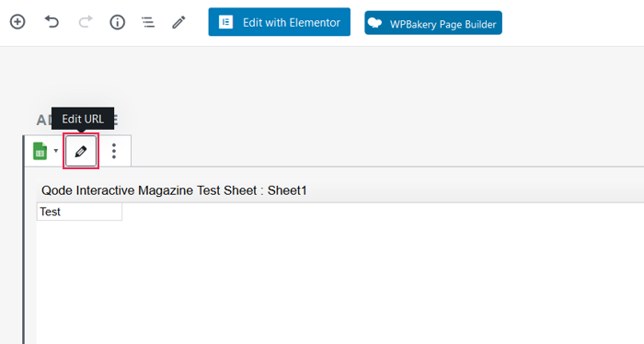Click the Edit with Elementor button
This screenshot has height=344, width=644.
(x=280, y=22)
